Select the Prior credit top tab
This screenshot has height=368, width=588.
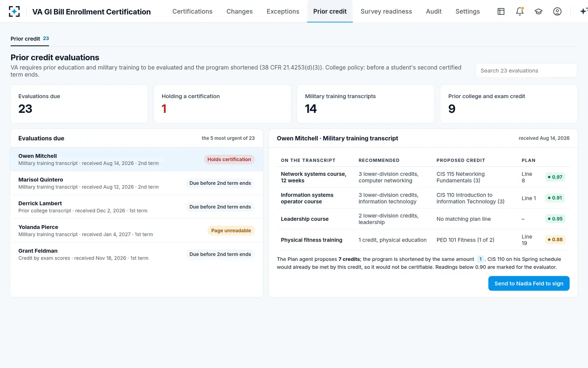point(330,11)
